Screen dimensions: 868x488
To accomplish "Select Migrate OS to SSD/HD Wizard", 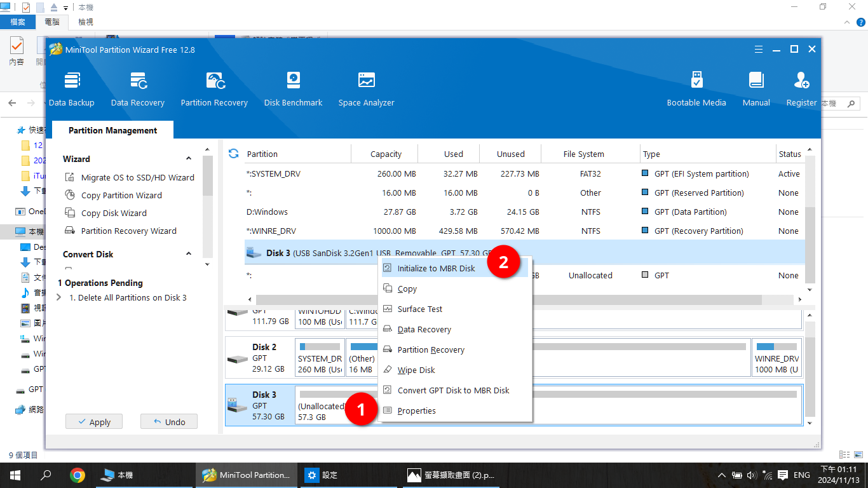I will pyautogui.click(x=130, y=177).
